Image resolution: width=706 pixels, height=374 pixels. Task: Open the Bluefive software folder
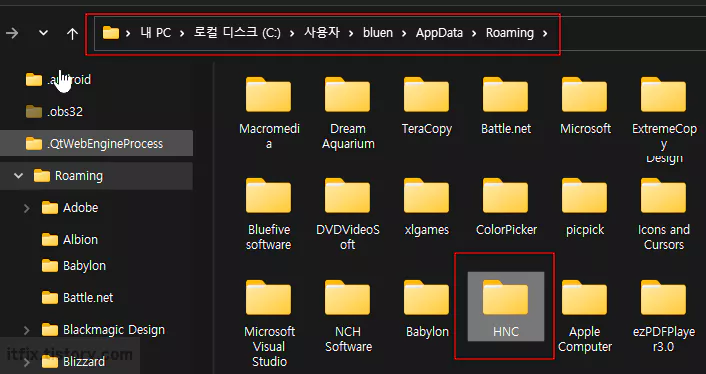(269, 214)
